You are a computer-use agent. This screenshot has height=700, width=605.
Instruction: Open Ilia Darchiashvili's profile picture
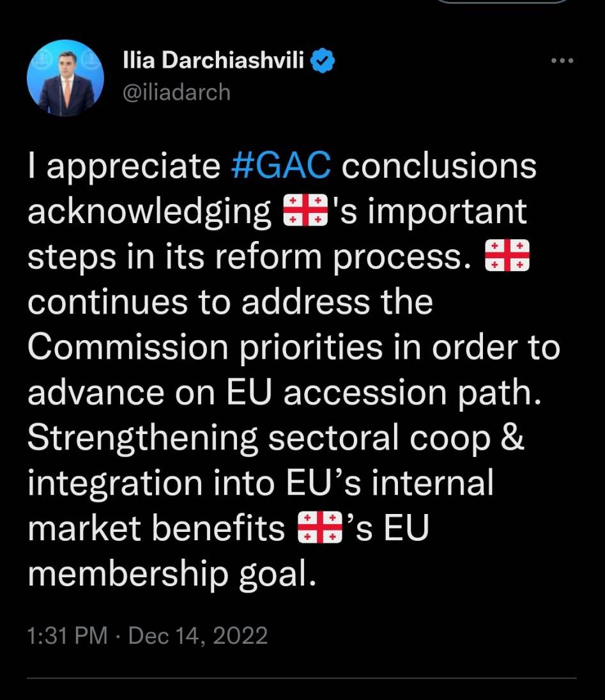coord(65,79)
